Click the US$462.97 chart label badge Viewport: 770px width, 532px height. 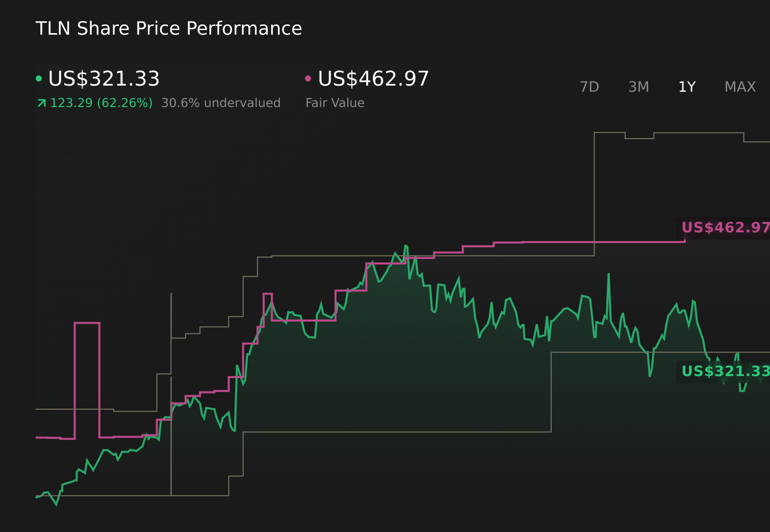pyautogui.click(x=724, y=227)
